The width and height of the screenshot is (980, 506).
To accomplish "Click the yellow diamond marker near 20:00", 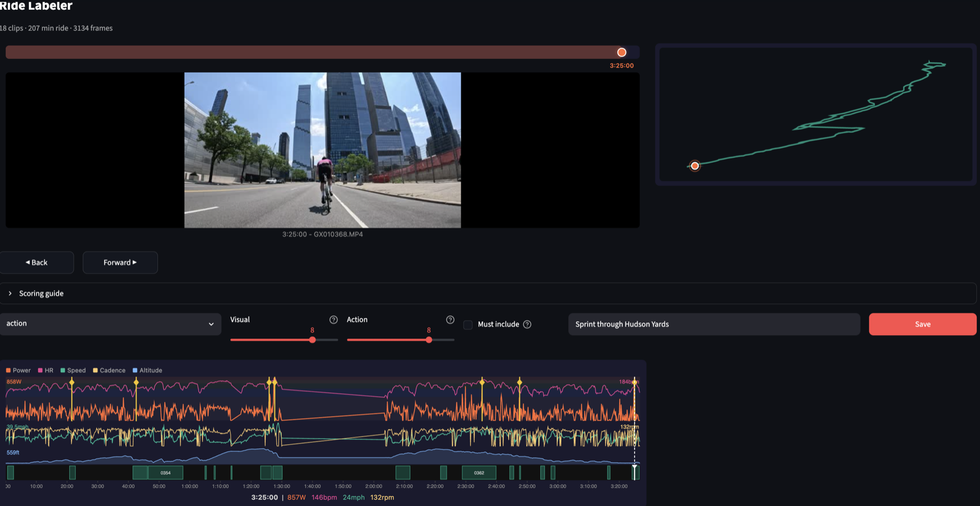I will (71, 382).
